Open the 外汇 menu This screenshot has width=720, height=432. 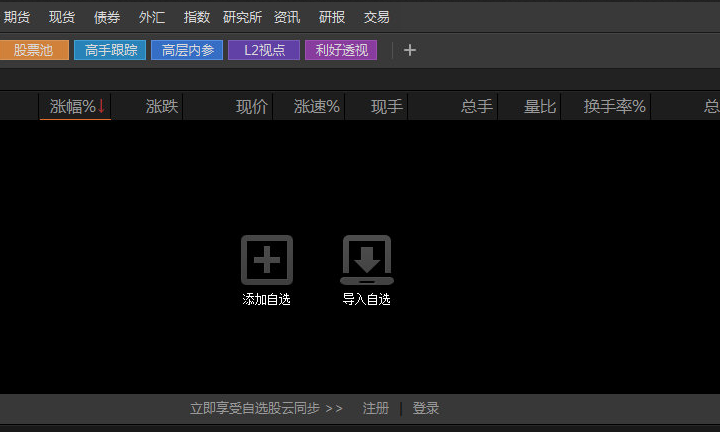pyautogui.click(x=152, y=17)
